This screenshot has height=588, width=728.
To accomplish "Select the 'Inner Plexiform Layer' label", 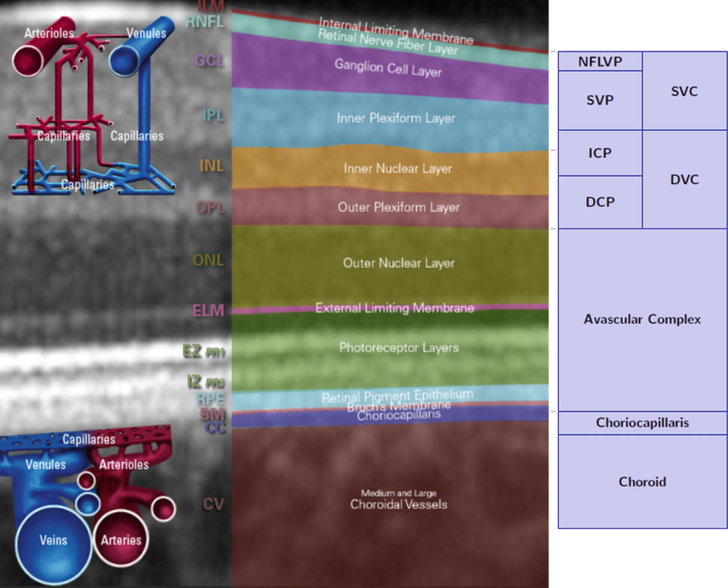I will (x=396, y=118).
